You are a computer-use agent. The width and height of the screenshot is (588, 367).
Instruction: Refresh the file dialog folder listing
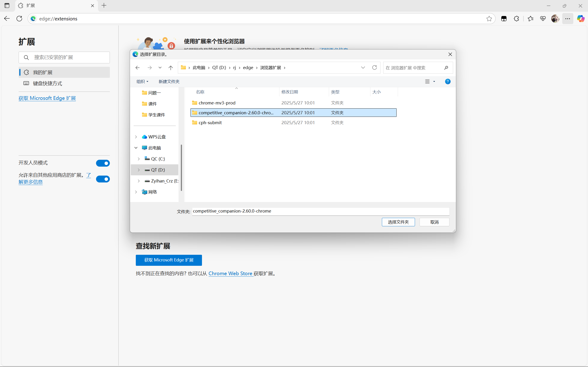tap(375, 67)
